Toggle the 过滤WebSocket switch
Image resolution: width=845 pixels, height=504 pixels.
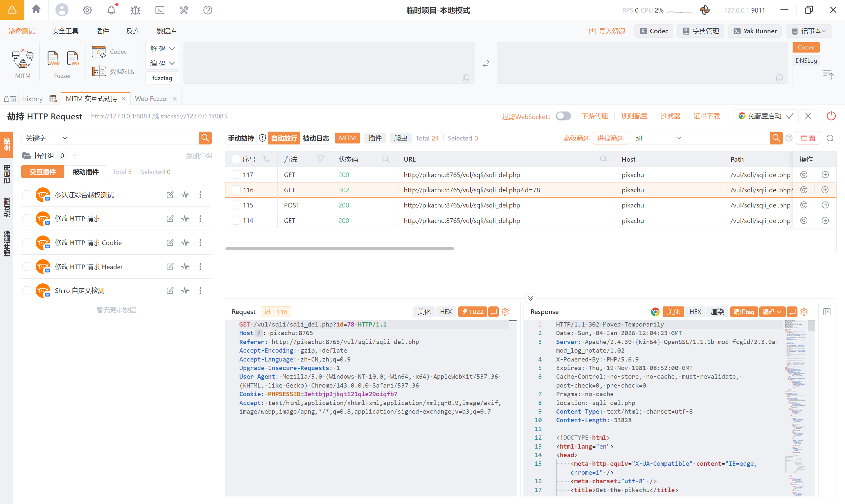(563, 116)
